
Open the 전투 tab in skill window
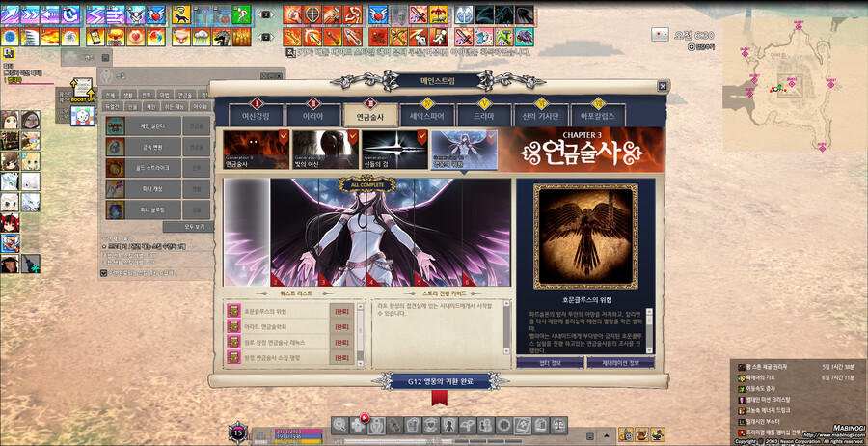coord(147,95)
